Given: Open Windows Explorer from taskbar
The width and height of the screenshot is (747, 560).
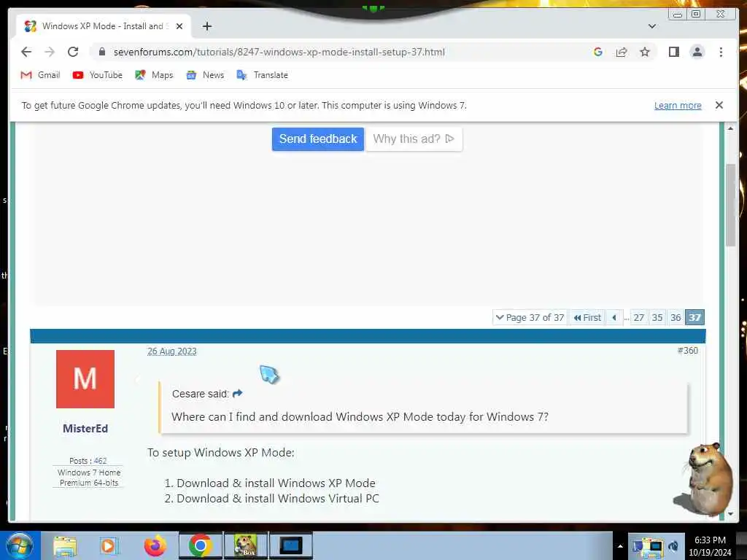Looking at the screenshot, I should click(x=64, y=545).
